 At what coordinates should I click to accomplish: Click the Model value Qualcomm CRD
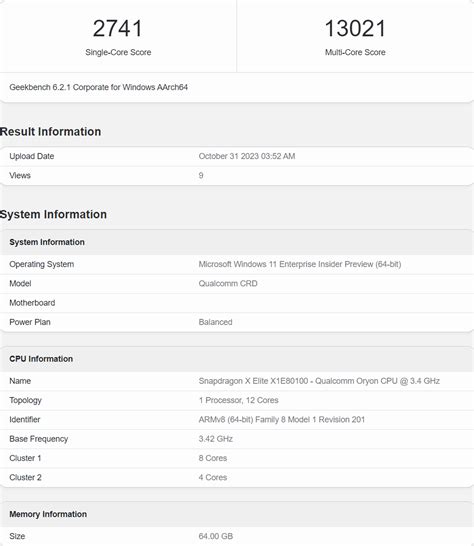pyautogui.click(x=228, y=283)
